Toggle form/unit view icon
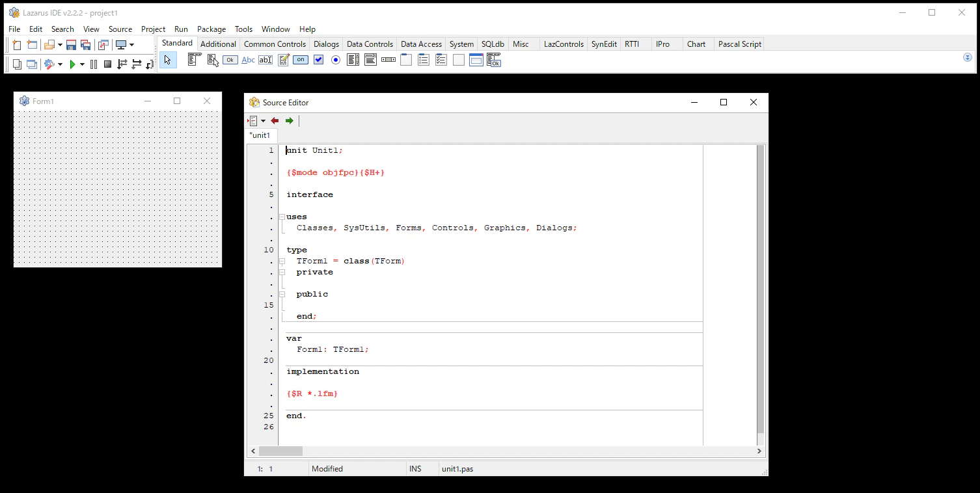The height and width of the screenshot is (493, 980). point(103,45)
